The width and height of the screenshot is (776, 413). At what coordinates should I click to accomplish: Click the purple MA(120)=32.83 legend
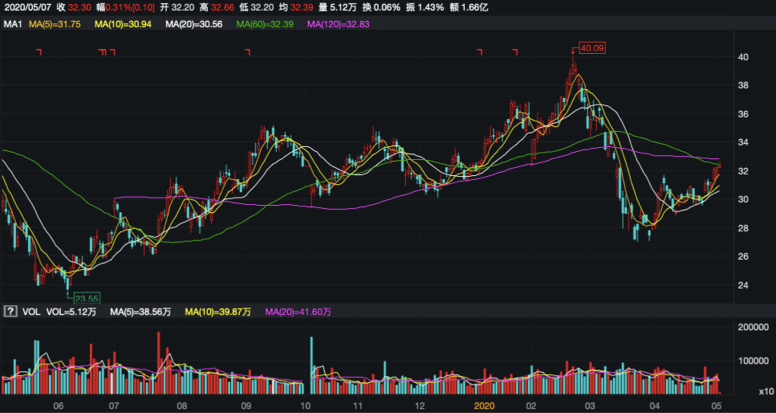coord(339,23)
